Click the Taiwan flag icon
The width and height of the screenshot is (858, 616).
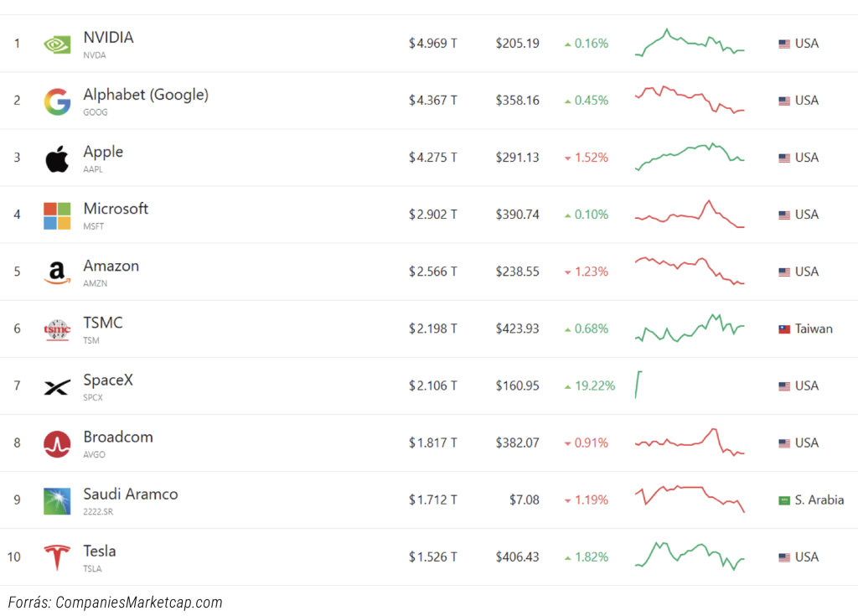pos(784,329)
